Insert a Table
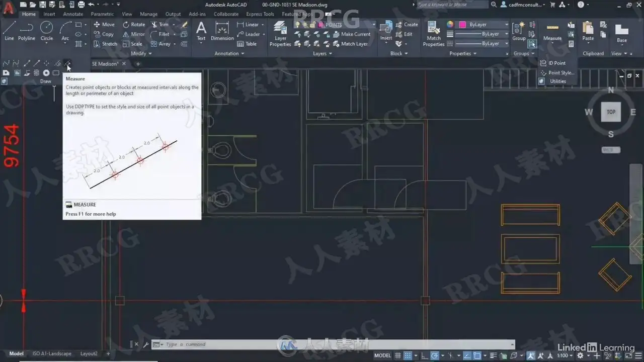 (x=247, y=44)
